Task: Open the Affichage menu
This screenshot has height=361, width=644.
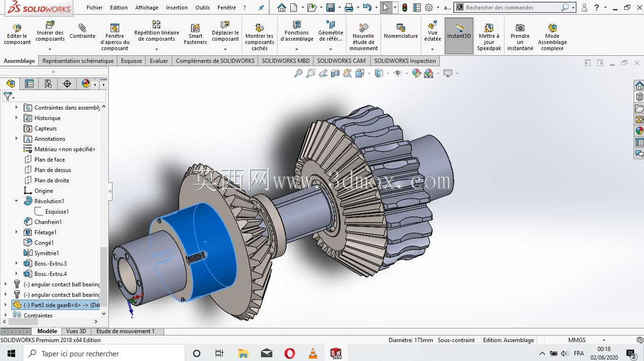Action: [x=147, y=8]
